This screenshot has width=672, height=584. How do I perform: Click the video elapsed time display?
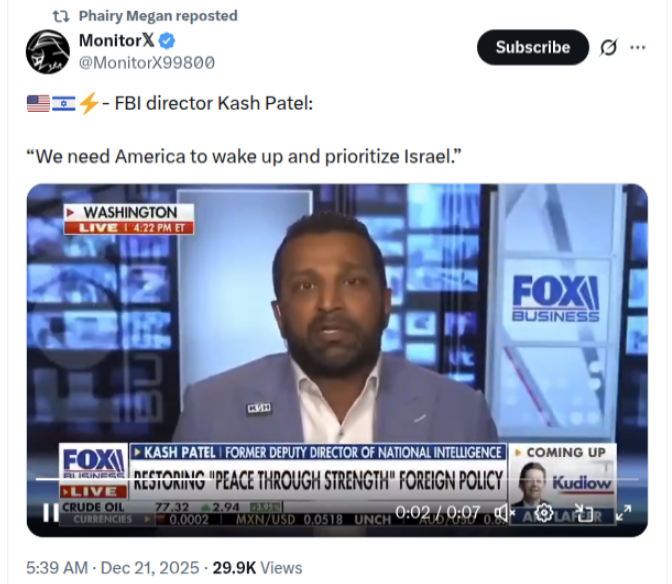(x=437, y=513)
